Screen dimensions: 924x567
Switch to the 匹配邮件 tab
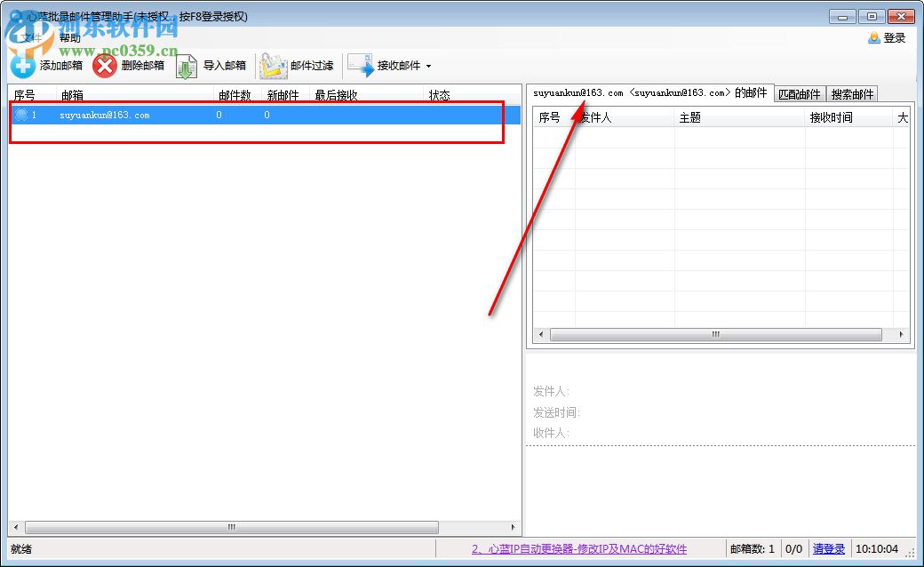point(799,94)
